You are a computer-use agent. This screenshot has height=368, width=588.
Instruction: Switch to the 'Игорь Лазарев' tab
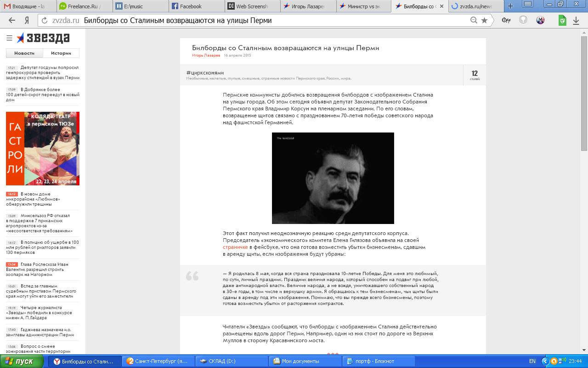point(309,6)
